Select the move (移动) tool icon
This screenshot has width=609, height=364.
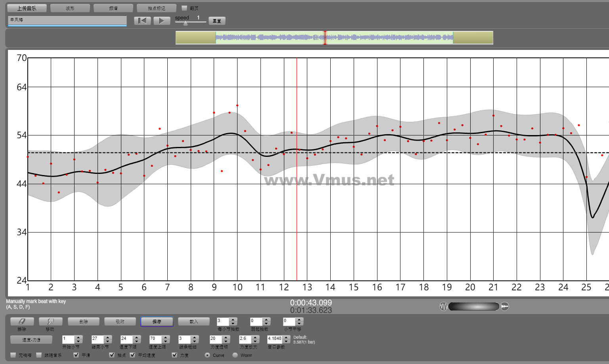(50, 322)
